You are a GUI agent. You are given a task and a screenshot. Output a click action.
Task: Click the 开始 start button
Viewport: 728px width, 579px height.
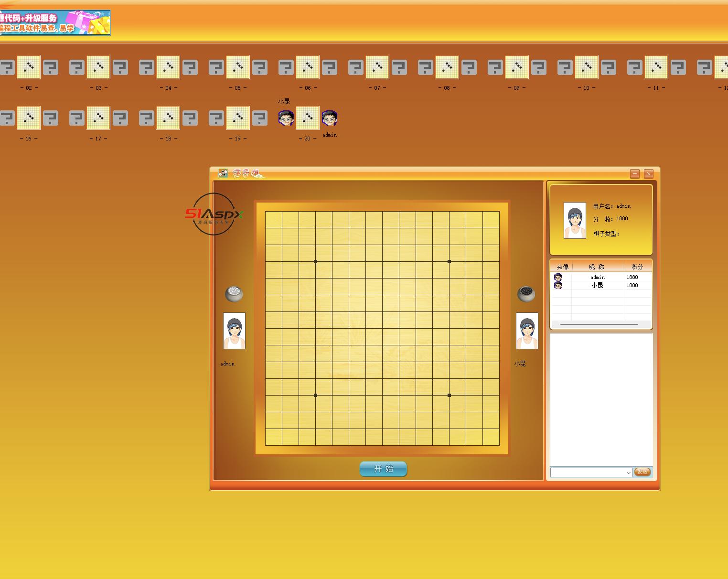[383, 469]
